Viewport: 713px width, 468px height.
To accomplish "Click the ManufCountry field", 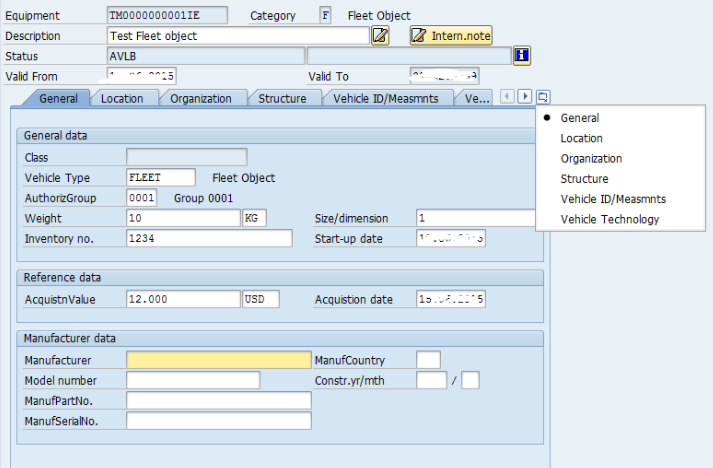I will [428, 360].
